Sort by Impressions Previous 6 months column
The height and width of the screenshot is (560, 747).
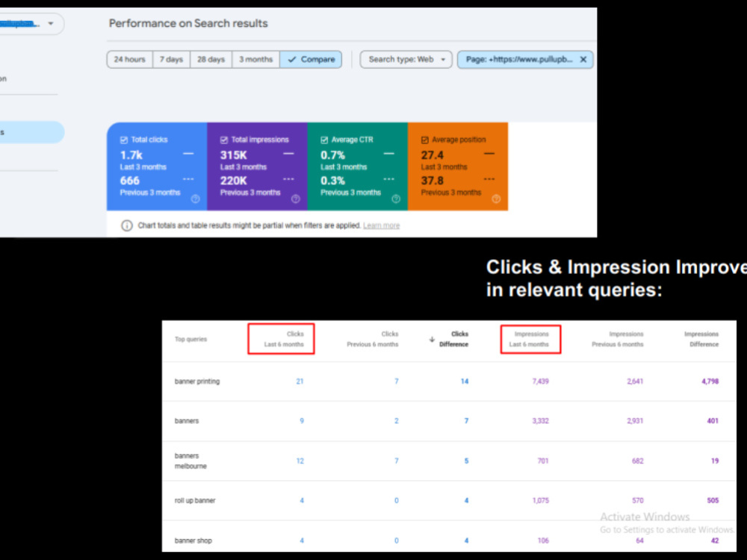618,339
